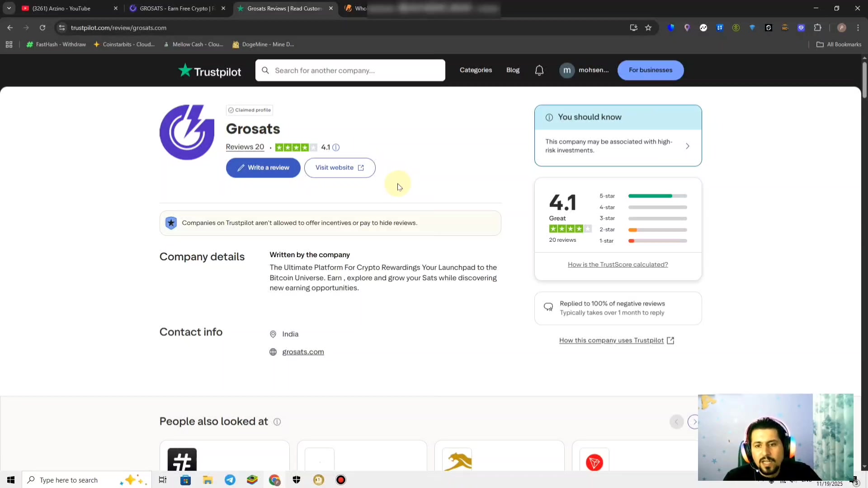868x488 pixels.
Task: Click the For businesses button
Action: 650,70
